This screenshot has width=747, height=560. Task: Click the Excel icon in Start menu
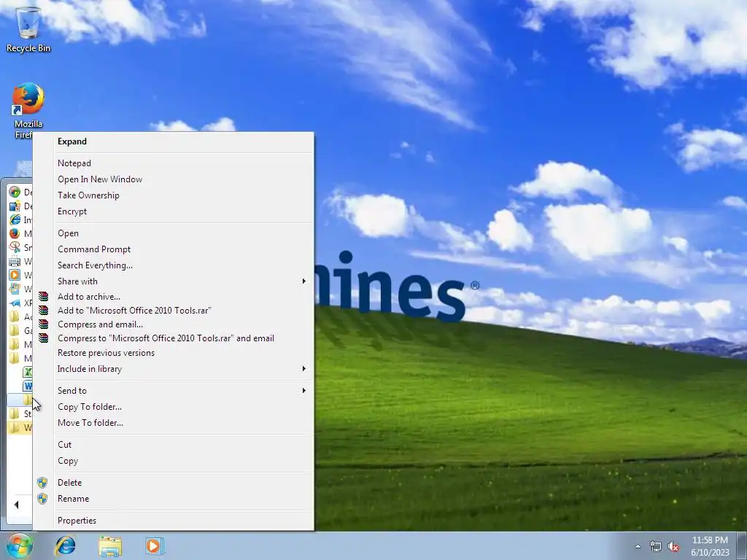pos(28,372)
